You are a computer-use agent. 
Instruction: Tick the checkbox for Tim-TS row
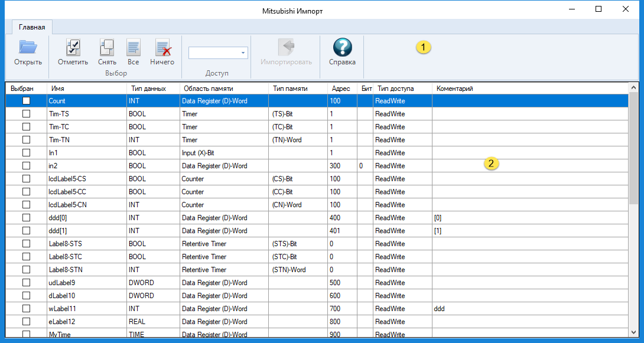coord(26,114)
